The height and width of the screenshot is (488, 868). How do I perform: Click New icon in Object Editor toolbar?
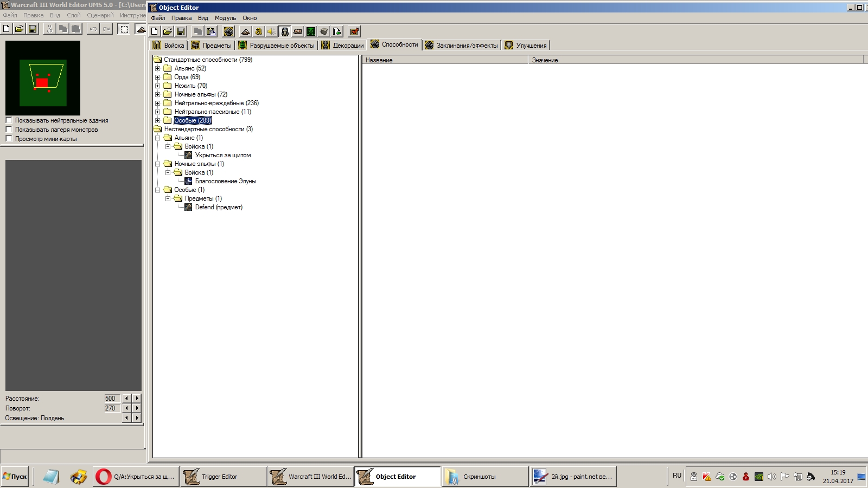tap(155, 31)
